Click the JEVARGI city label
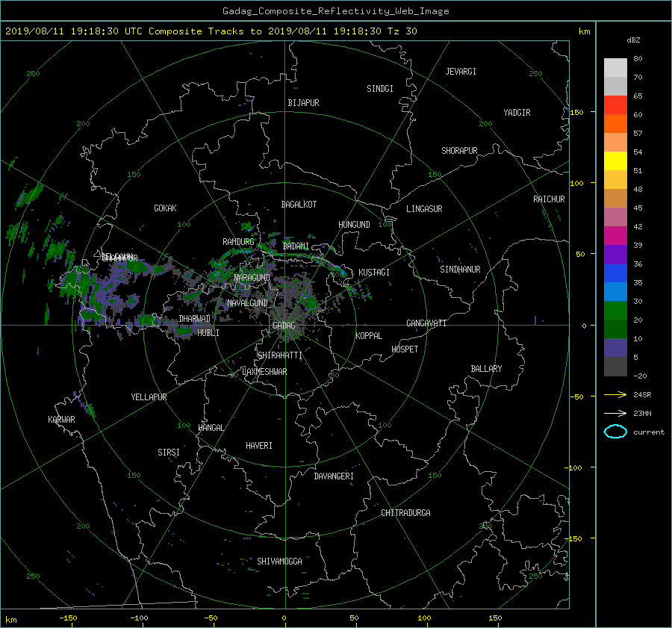 [461, 72]
